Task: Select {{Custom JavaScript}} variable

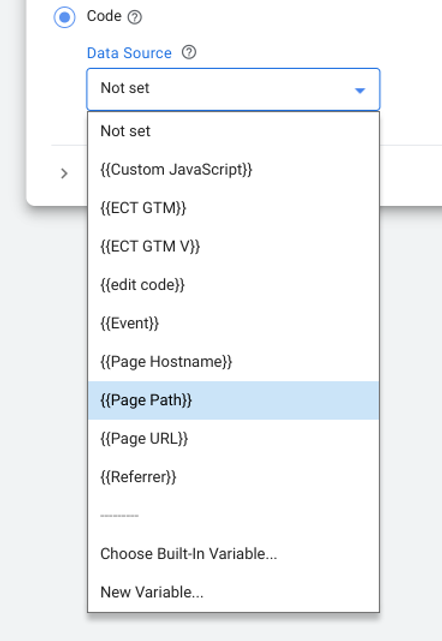Action: [x=233, y=170]
